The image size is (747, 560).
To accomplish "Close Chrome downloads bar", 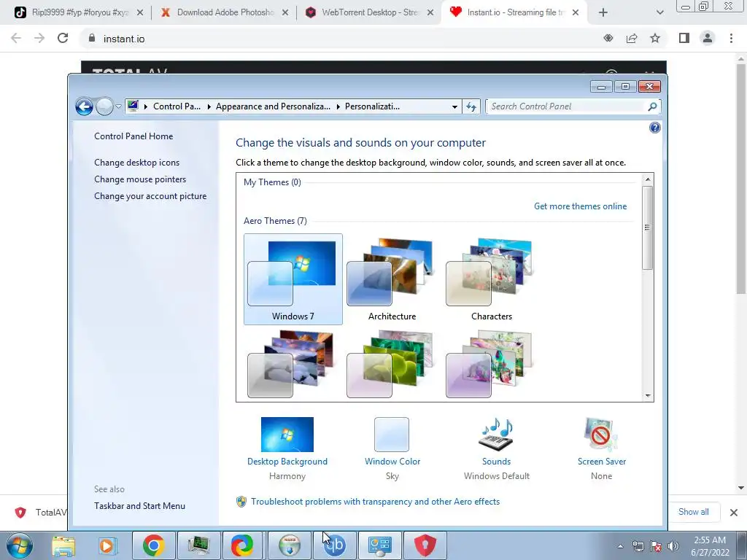I will pos(734,513).
